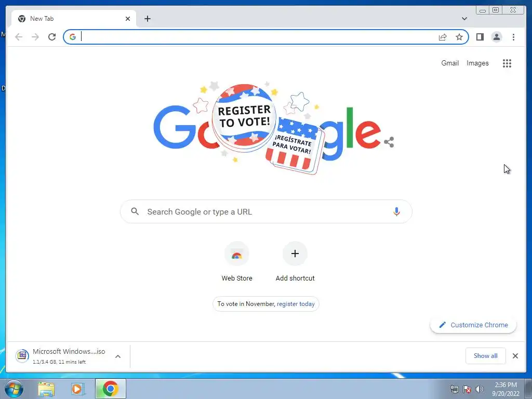Reload the current page
The image size is (532, 399).
52,37
